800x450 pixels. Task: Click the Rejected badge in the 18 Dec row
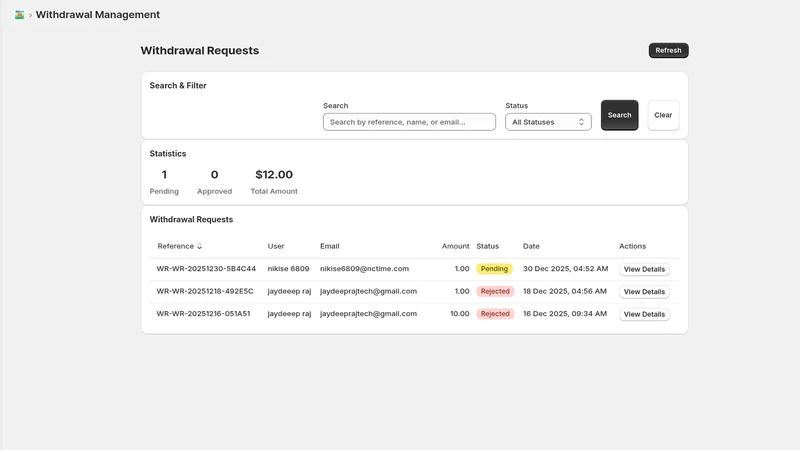[x=495, y=291]
